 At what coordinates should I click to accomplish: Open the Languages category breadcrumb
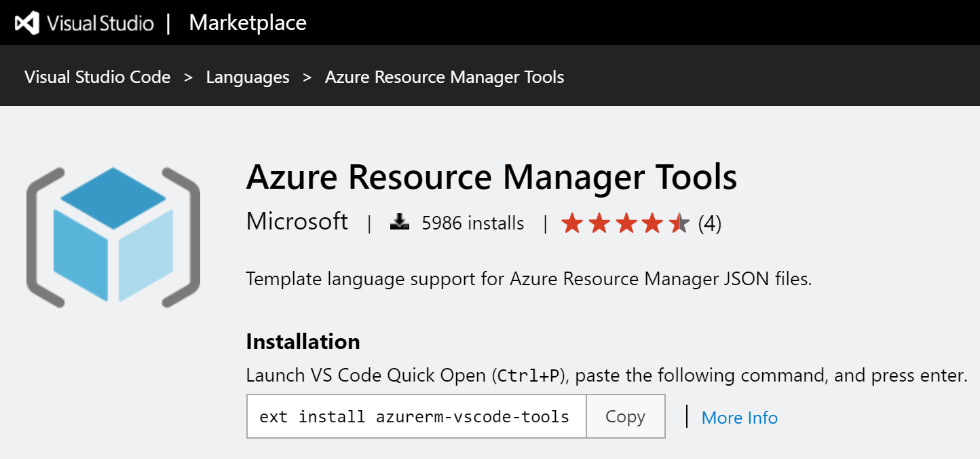click(x=248, y=77)
